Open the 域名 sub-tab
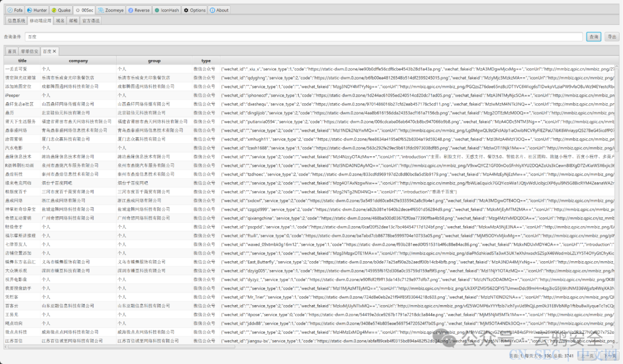Viewport: 623px width, 364px height. (60, 21)
